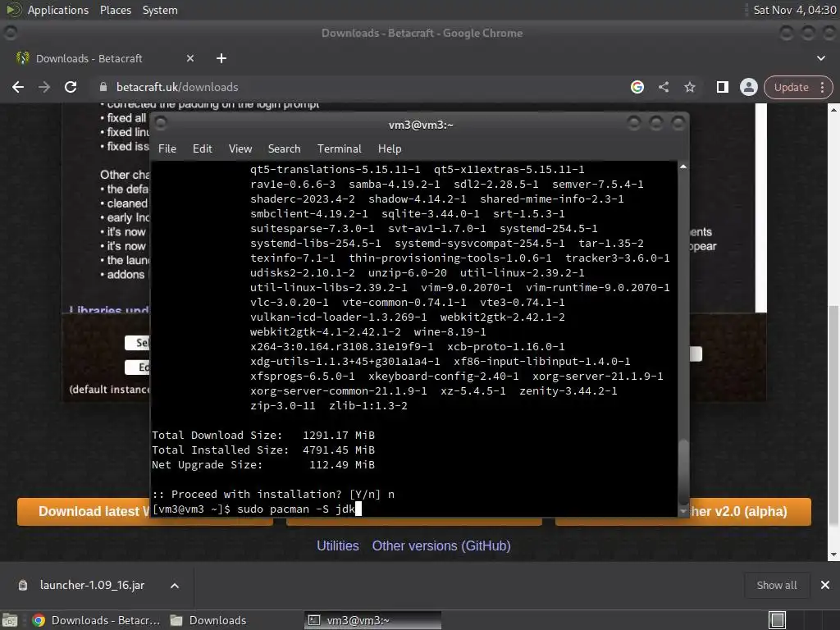This screenshot has height=630, width=840.
Task: Open the Utilities link
Action: pyautogui.click(x=337, y=546)
